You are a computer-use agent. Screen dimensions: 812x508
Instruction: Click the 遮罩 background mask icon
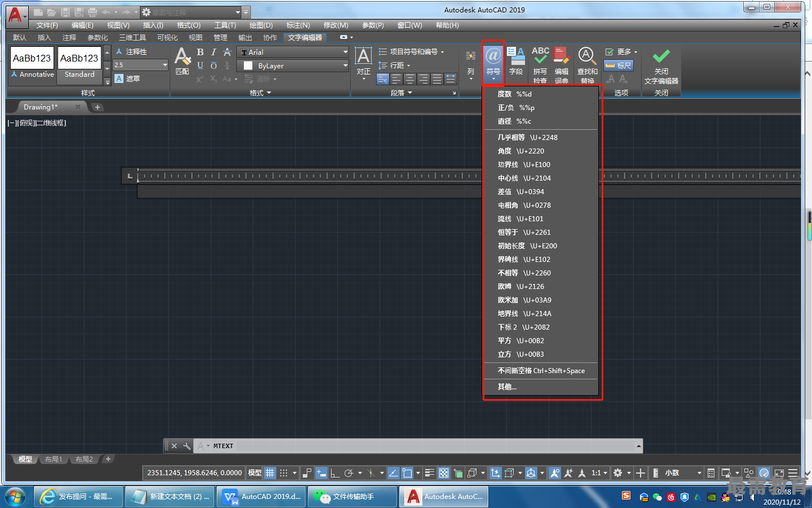coord(119,78)
